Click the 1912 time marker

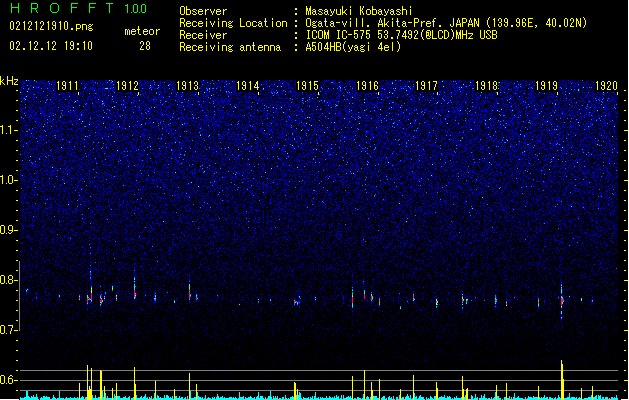coord(127,85)
